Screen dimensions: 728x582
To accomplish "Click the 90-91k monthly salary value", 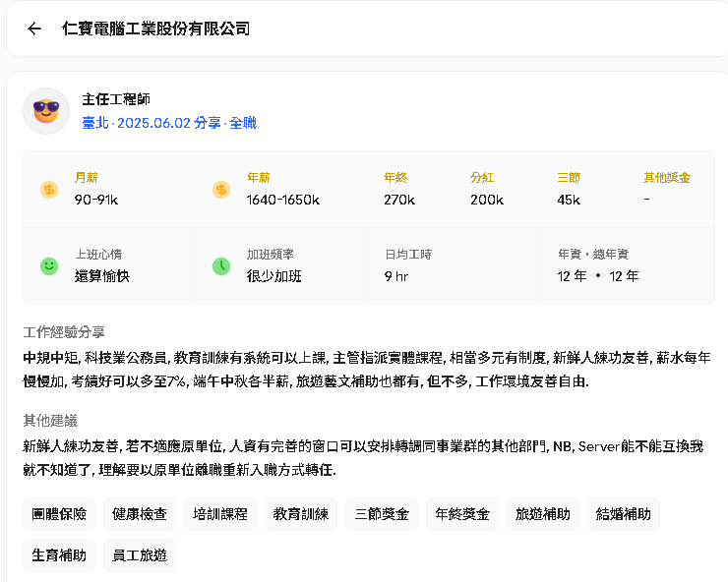I will (x=96, y=200).
